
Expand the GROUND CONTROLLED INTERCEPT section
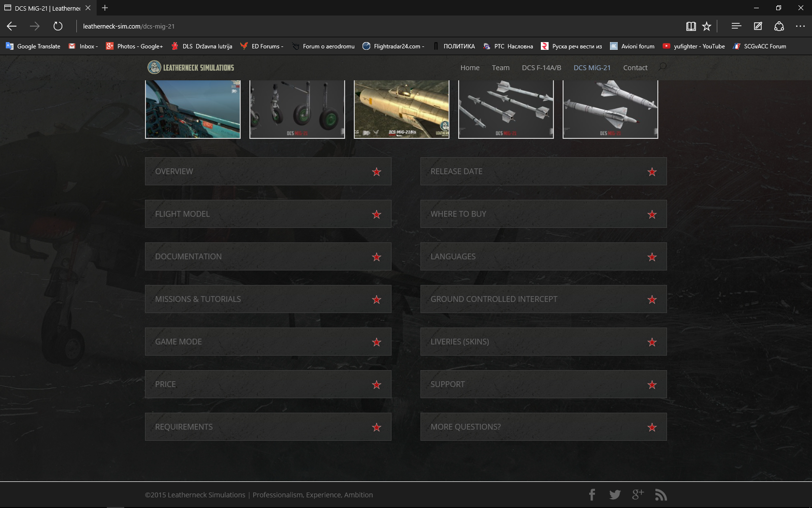[x=544, y=299]
